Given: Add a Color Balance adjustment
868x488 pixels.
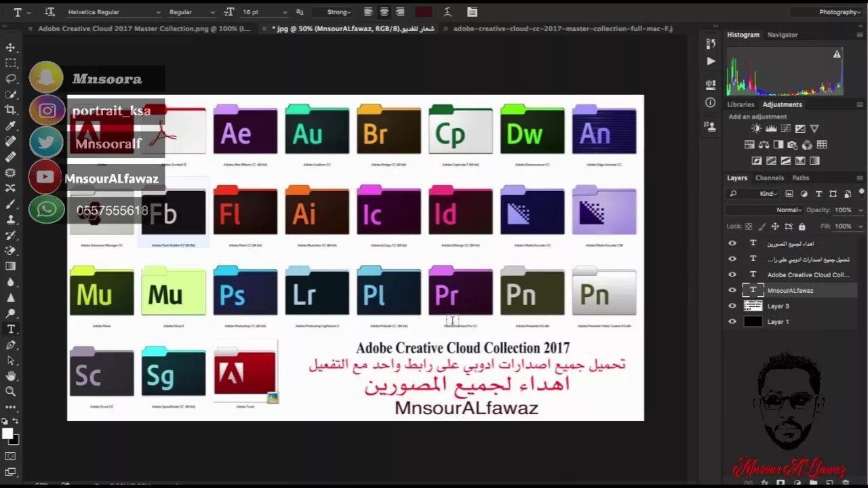Looking at the screenshot, I should click(x=764, y=144).
